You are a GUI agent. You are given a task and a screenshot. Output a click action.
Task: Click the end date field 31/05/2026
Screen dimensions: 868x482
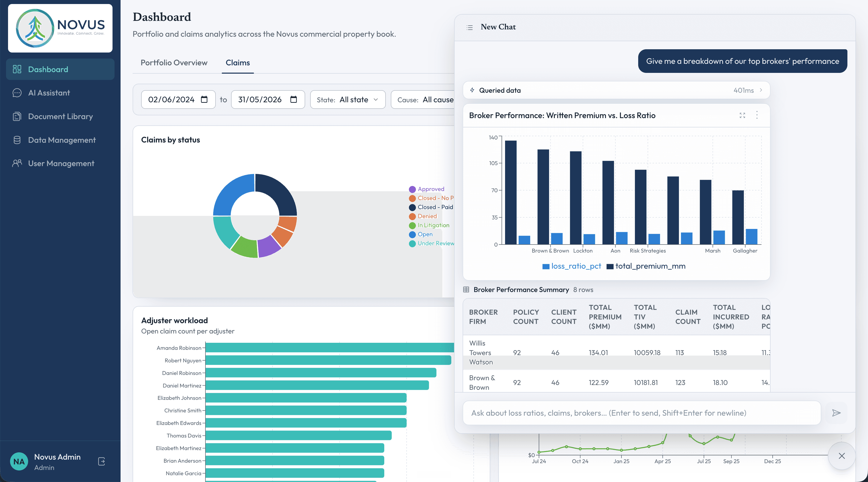(267, 100)
